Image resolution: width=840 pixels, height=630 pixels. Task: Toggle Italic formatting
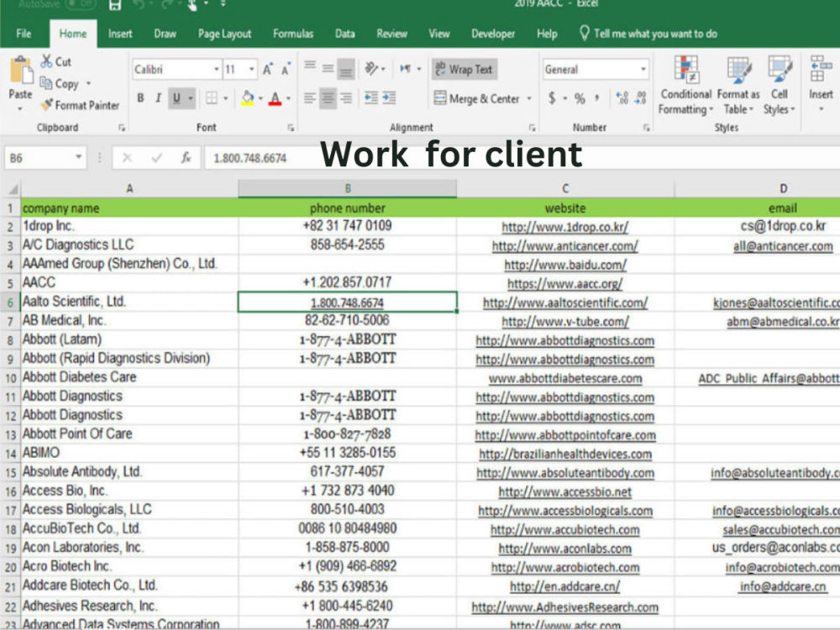(x=158, y=98)
